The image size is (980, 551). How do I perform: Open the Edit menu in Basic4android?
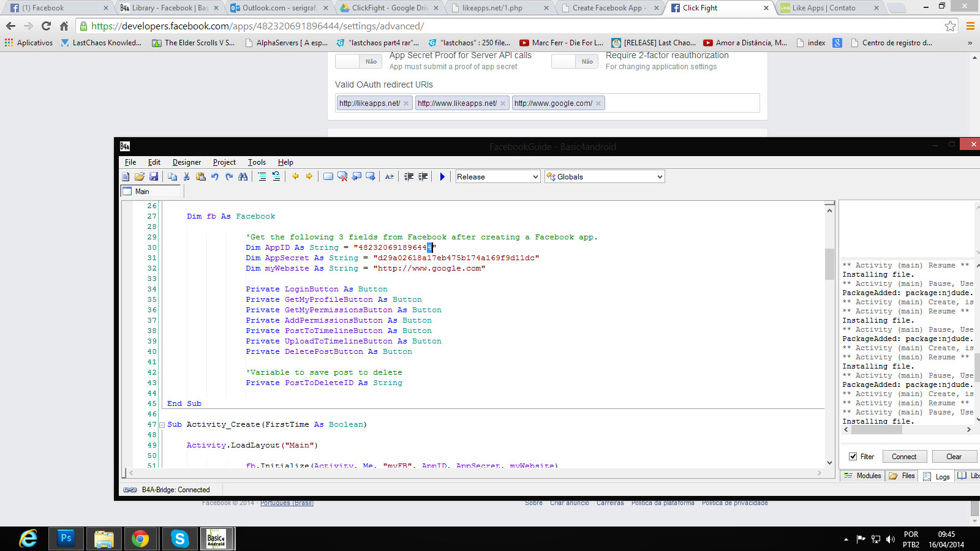coord(154,162)
